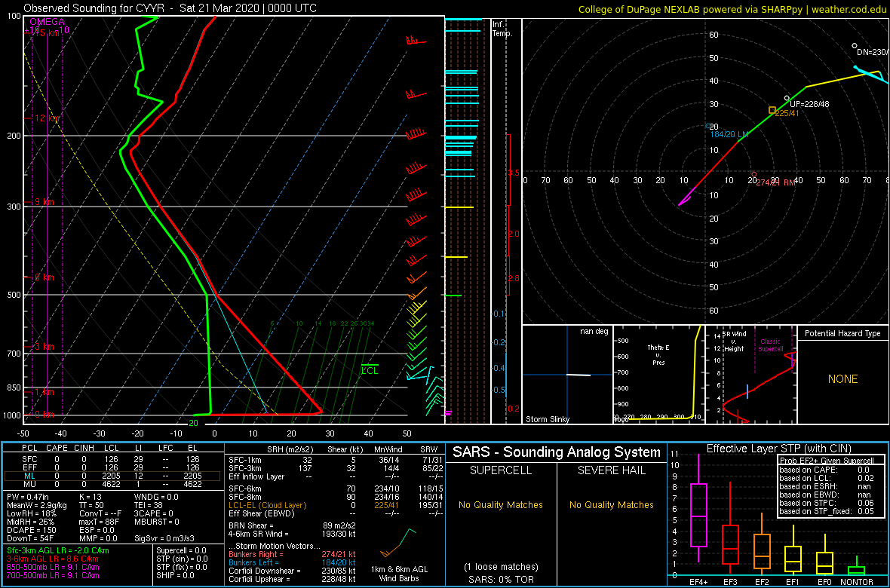Click the (1 loose matches) text
Viewport: 890px width, 588px height.
(x=501, y=566)
